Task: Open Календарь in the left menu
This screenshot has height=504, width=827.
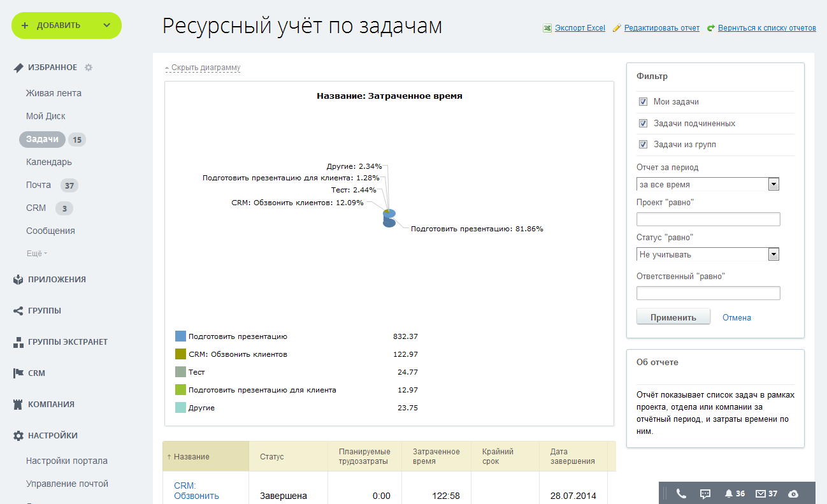Action: click(x=49, y=162)
